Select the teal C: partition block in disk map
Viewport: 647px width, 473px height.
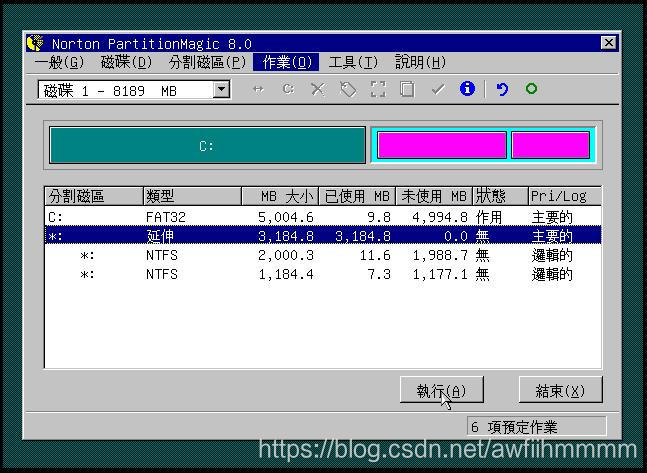[207, 145]
